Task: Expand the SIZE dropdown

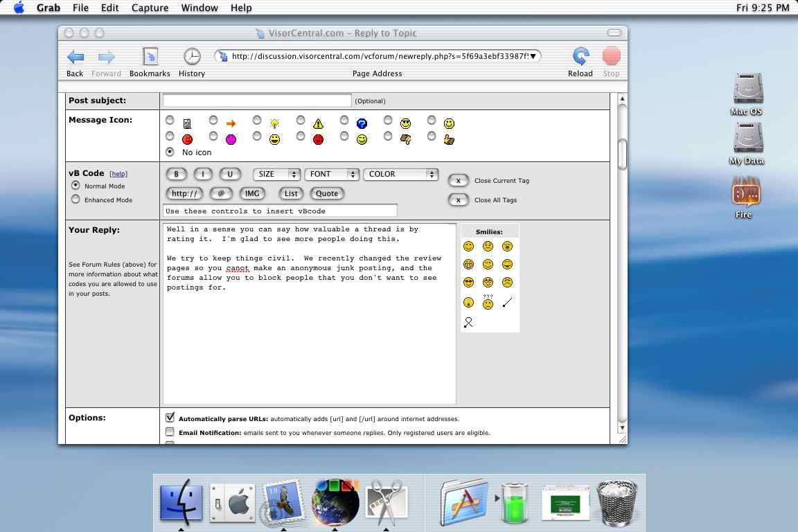Action: (276, 175)
